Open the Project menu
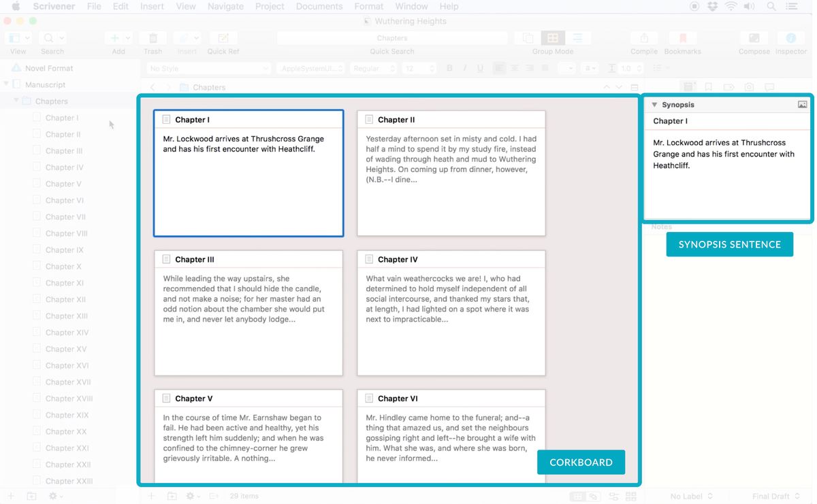 (270, 6)
